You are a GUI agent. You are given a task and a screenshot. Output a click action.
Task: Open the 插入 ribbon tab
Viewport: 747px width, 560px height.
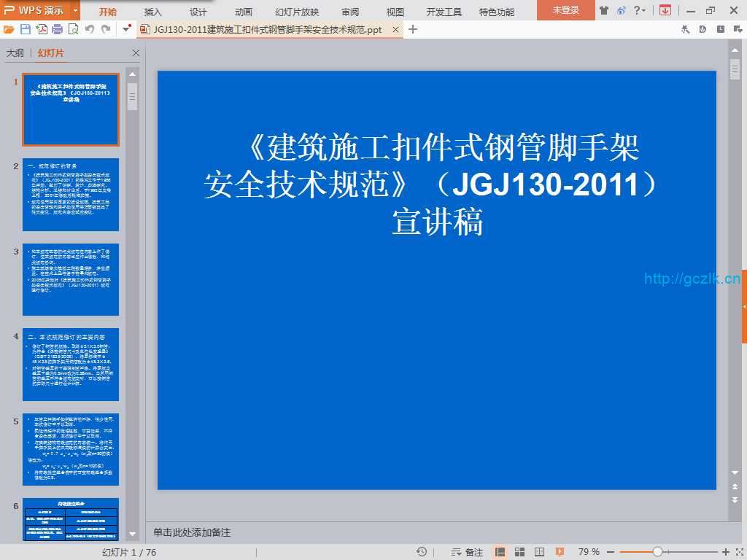153,12
